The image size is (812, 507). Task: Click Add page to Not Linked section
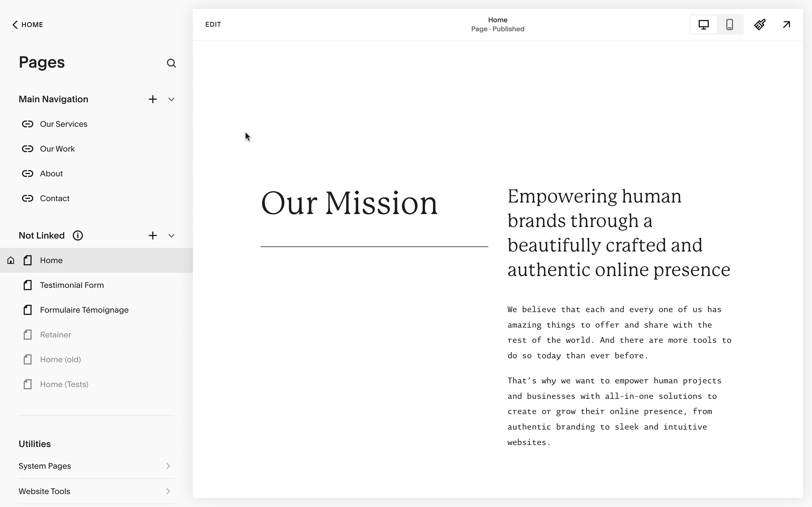click(153, 235)
